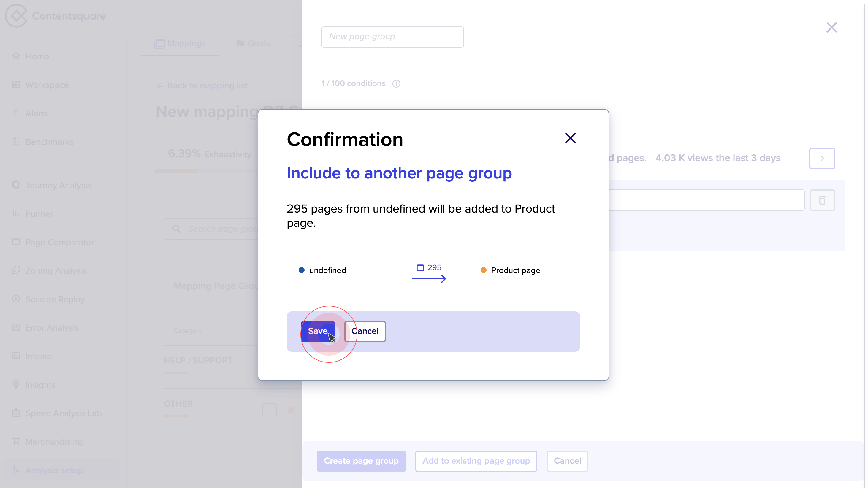Open Session Replay
The width and height of the screenshot is (868, 488).
[x=55, y=299]
